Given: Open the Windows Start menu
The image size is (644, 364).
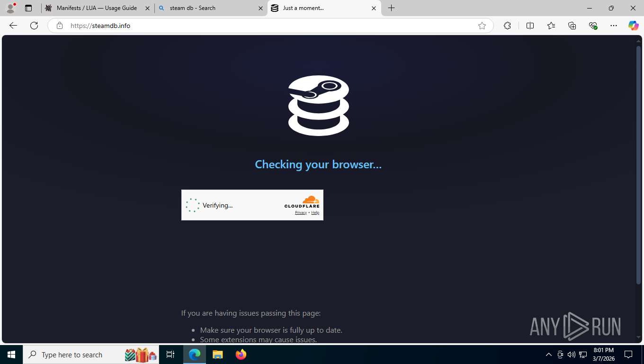Looking at the screenshot, I should click(11, 355).
